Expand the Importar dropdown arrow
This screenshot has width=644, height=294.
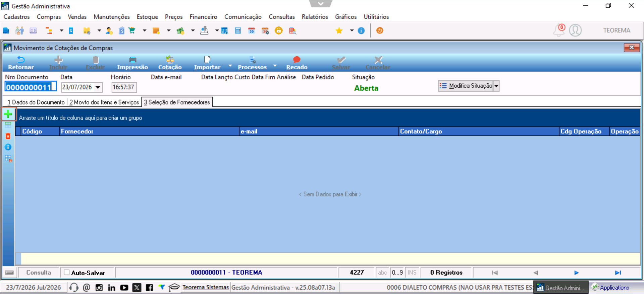(230, 65)
